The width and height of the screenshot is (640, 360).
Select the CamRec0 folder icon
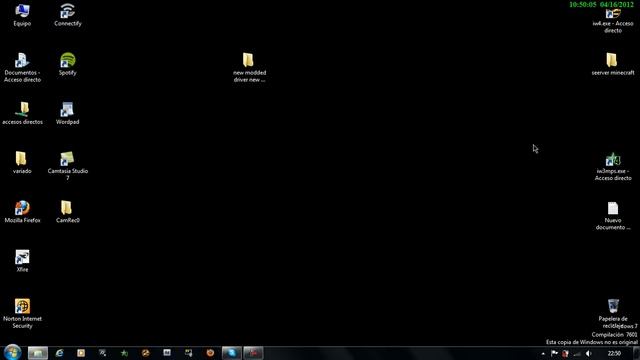coord(68,211)
